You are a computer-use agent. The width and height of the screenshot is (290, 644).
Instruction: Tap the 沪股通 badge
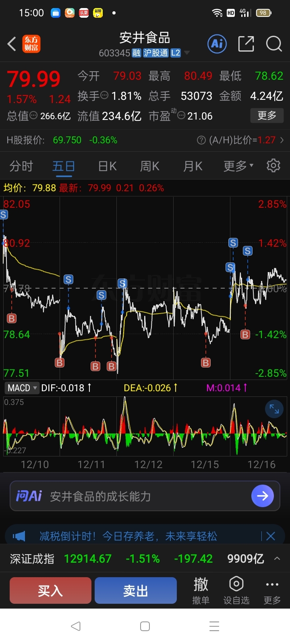[x=156, y=53]
